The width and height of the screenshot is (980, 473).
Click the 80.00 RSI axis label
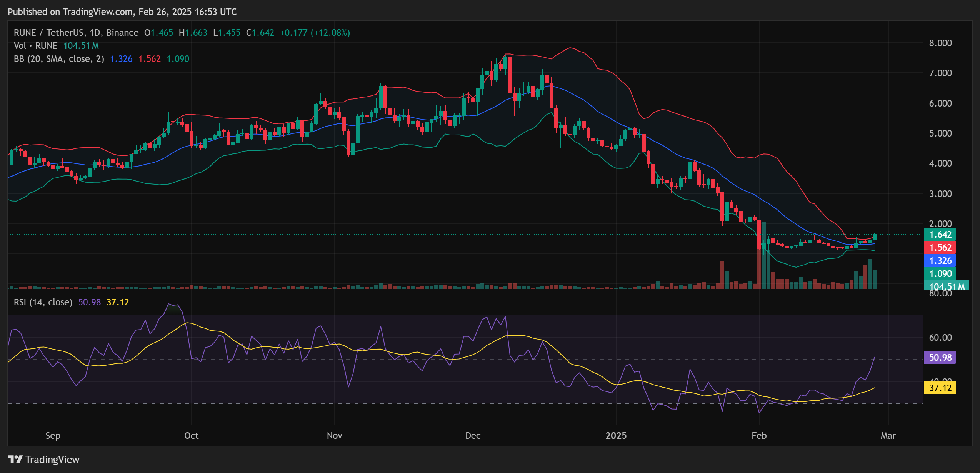(x=940, y=294)
